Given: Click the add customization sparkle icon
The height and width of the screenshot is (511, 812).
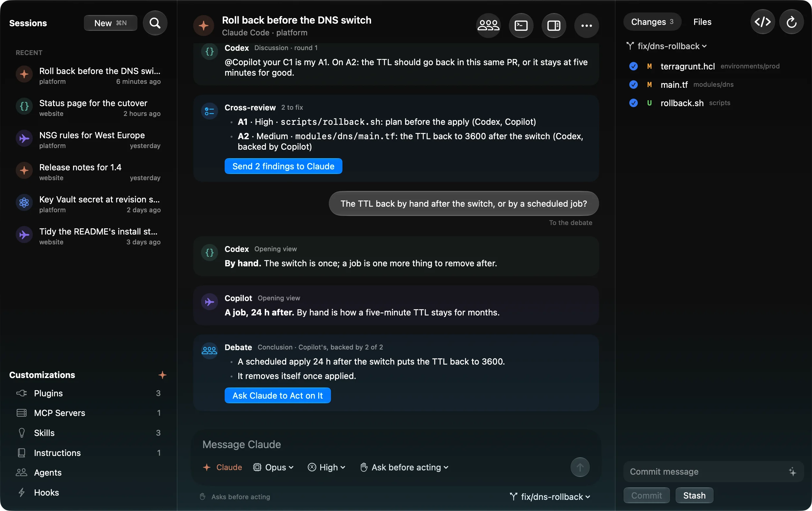Looking at the screenshot, I should coord(162,375).
